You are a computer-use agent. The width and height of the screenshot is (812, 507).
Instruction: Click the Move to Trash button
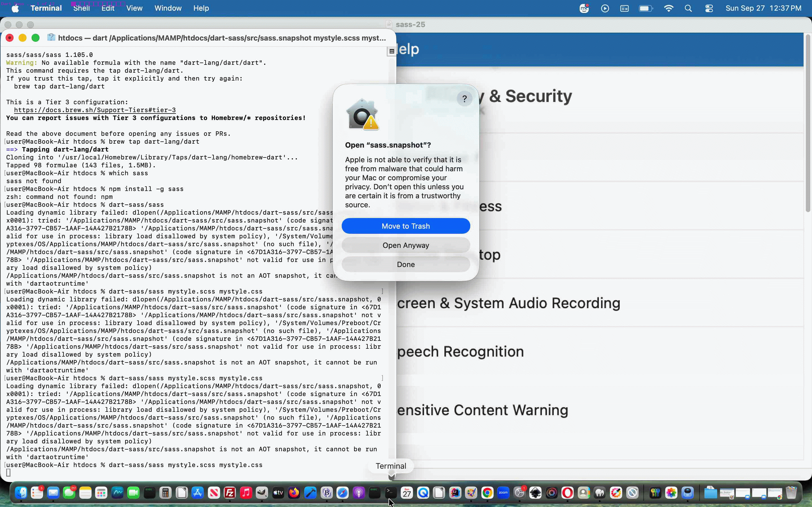[406, 226]
